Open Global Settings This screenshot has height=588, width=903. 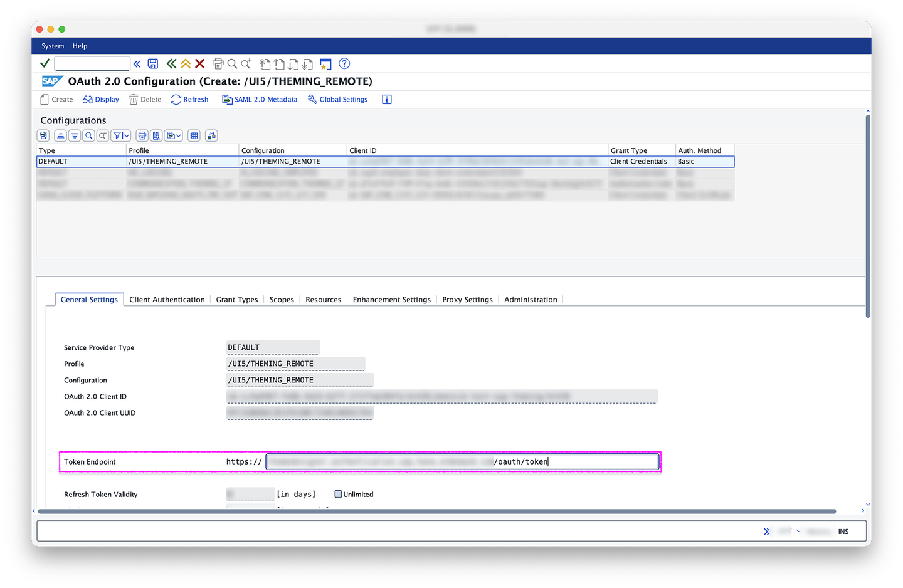tap(337, 99)
